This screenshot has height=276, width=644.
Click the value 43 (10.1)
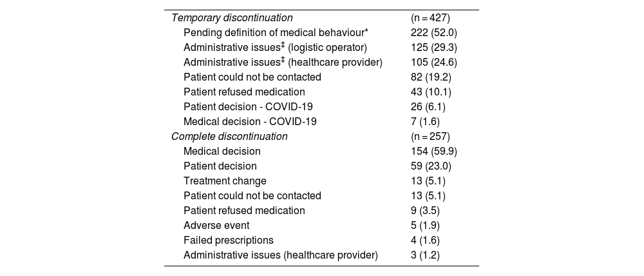tap(431, 92)
